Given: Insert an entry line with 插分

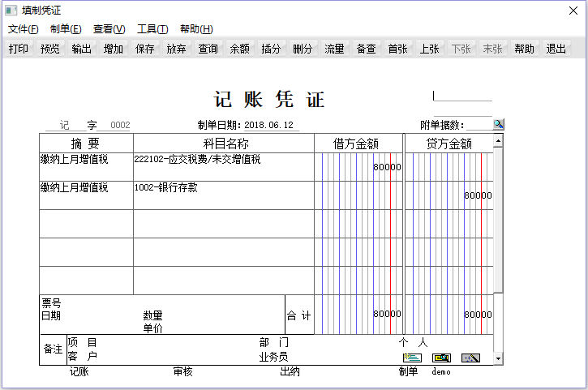Looking at the screenshot, I should tap(271, 49).
